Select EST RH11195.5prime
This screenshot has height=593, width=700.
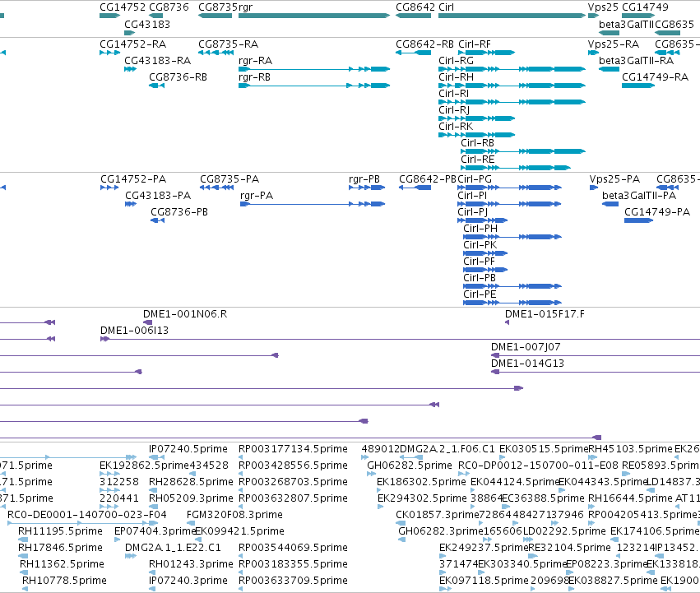click(60, 531)
